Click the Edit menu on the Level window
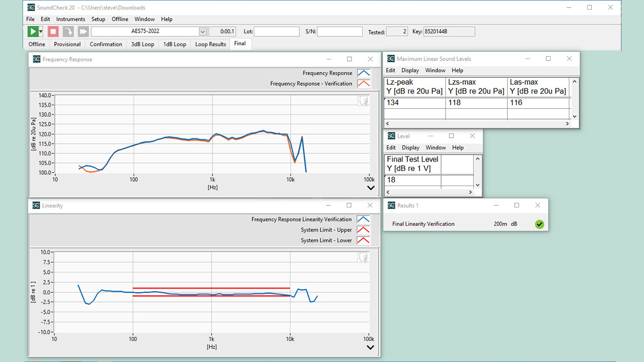 tap(390, 147)
